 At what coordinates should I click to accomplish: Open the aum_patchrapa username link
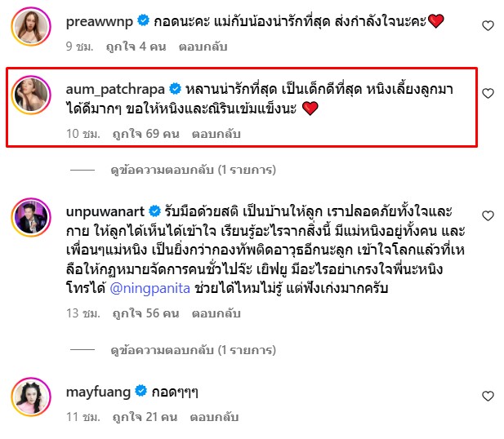pos(115,89)
